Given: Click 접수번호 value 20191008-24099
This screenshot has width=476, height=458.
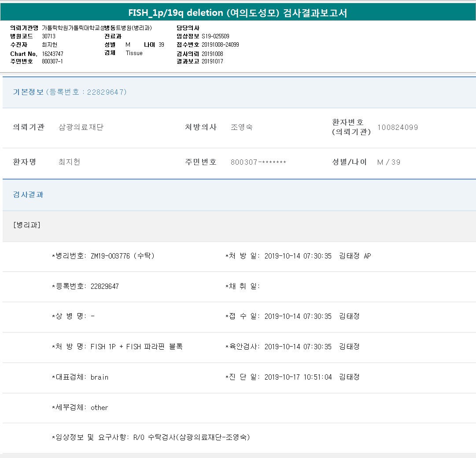Looking at the screenshot, I should [220, 45].
